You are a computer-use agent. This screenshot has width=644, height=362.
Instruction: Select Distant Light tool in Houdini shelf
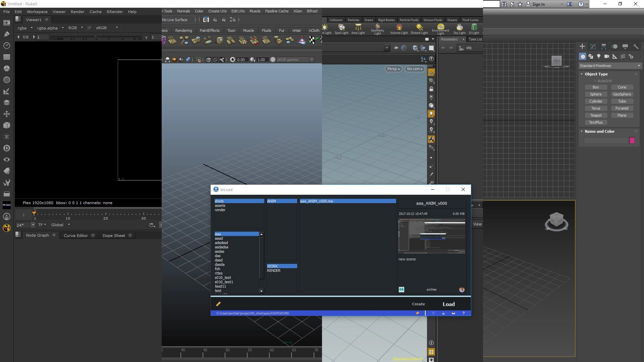pos(419,29)
